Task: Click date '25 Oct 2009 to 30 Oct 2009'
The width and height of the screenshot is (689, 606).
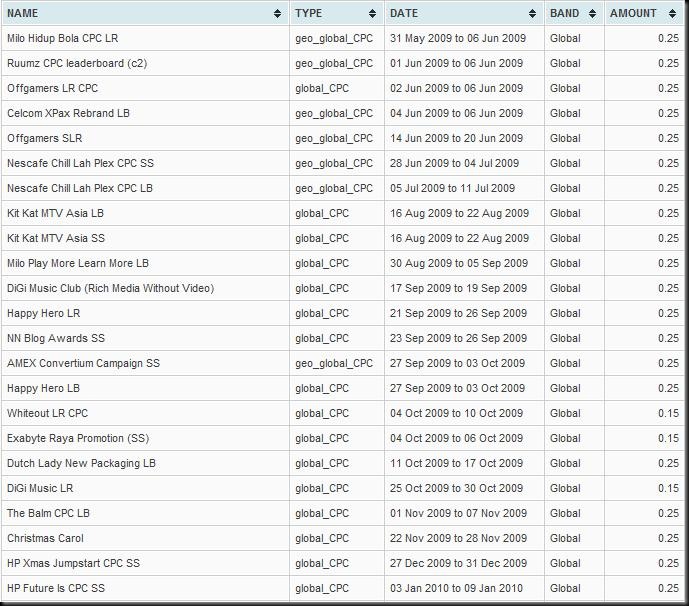Action: point(457,489)
